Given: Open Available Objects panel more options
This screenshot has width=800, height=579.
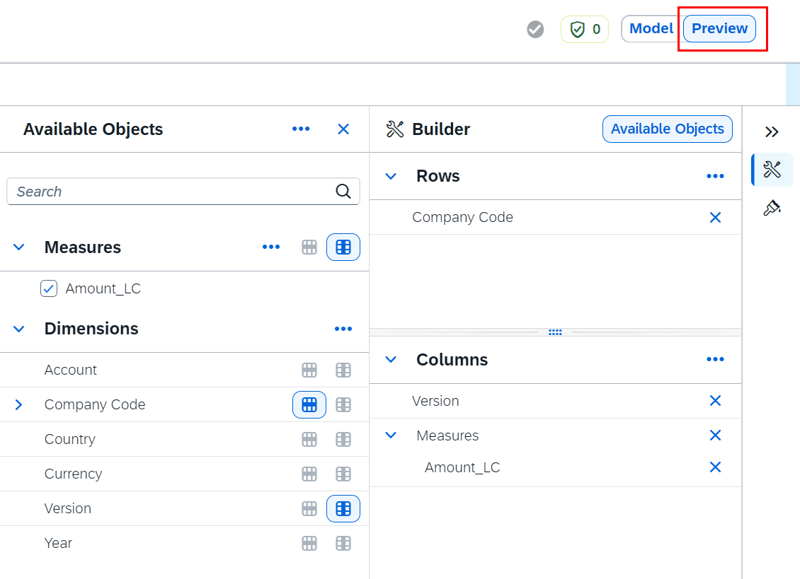Looking at the screenshot, I should 301,129.
